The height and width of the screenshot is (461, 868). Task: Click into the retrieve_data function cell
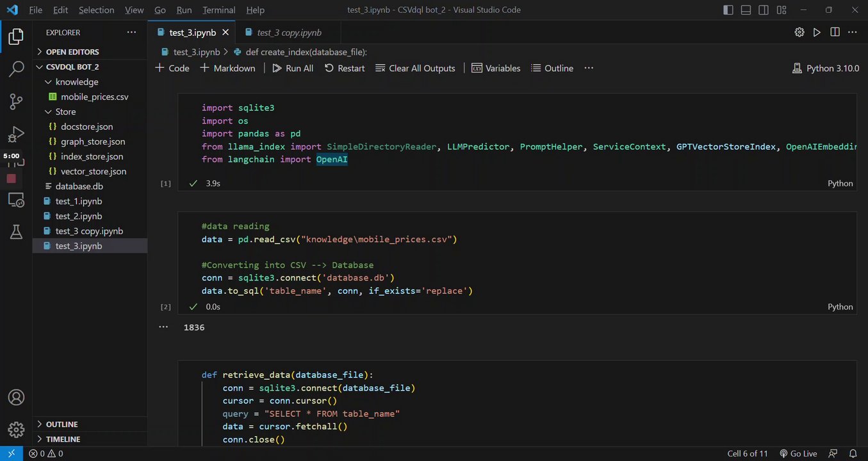[517, 403]
